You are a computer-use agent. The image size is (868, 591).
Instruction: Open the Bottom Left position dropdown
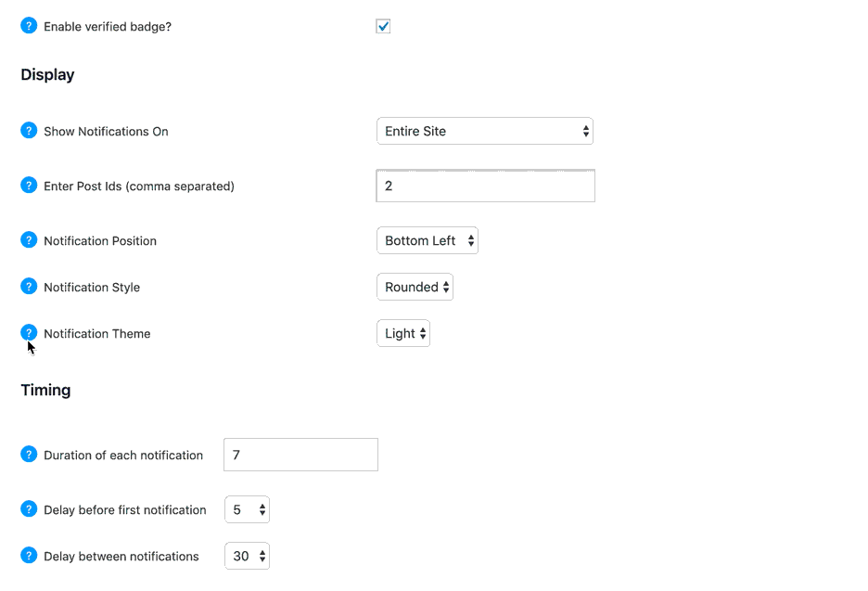428,240
